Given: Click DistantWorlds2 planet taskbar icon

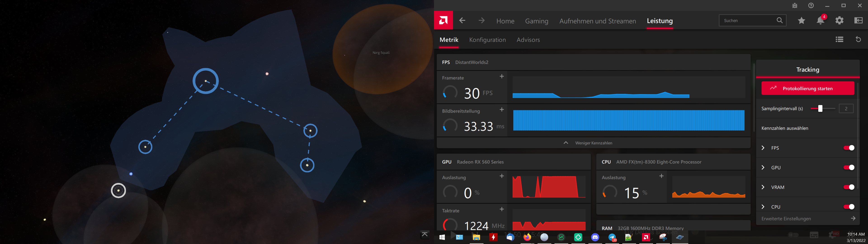Looking at the screenshot, I should pyautogui.click(x=680, y=237).
